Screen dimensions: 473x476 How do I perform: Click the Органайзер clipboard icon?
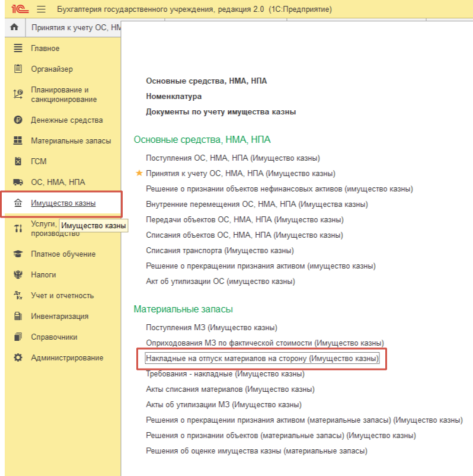[18, 69]
